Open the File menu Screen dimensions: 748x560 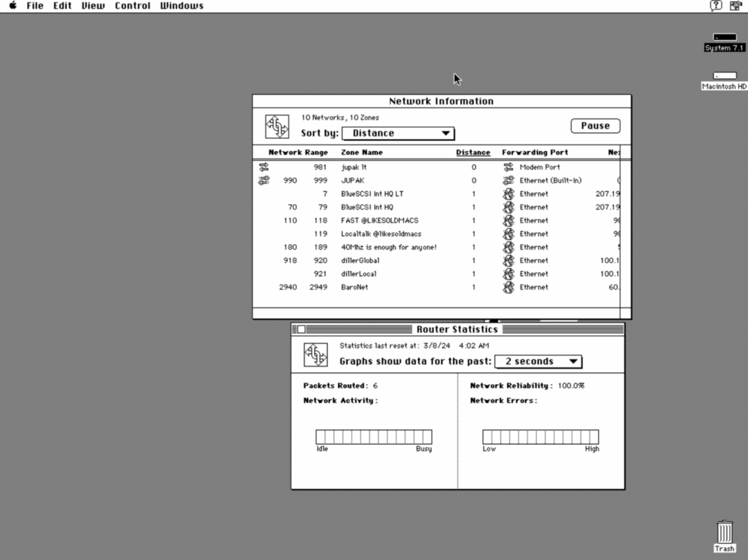point(35,6)
